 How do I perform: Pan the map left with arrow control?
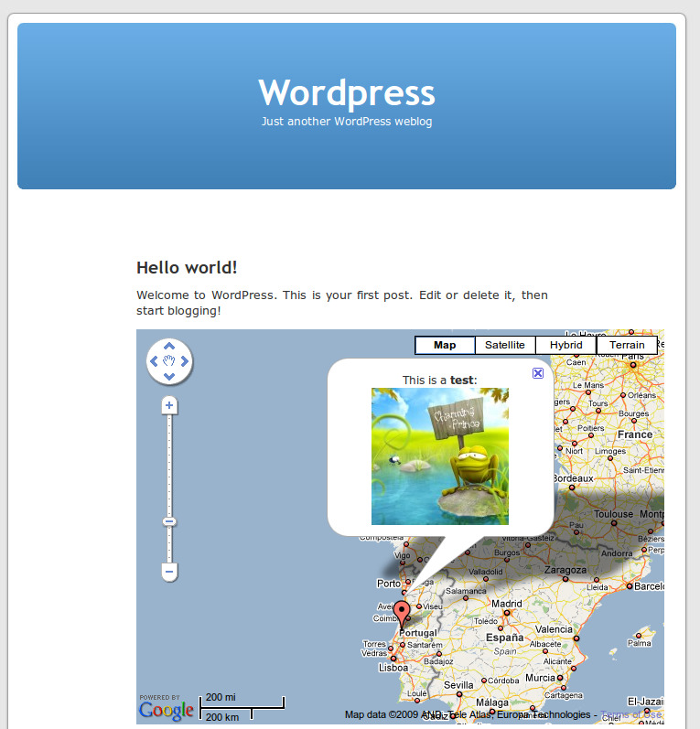click(154, 361)
